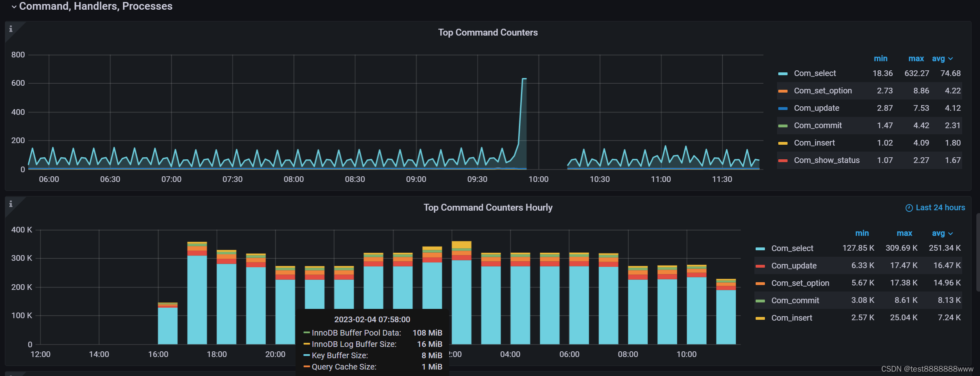Collapse the Command, Handlers, Processes row
This screenshot has width=980, height=376.
[92, 6]
